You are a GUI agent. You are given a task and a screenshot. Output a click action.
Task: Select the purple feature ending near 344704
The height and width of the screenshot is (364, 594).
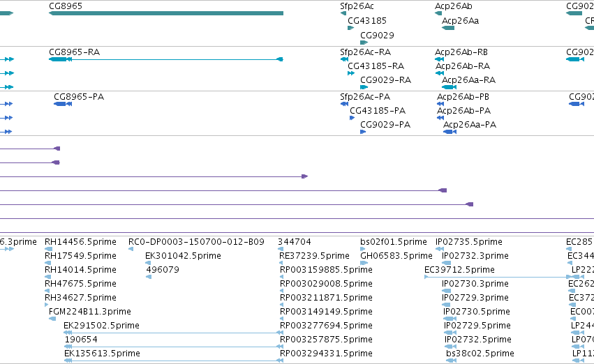(154, 176)
